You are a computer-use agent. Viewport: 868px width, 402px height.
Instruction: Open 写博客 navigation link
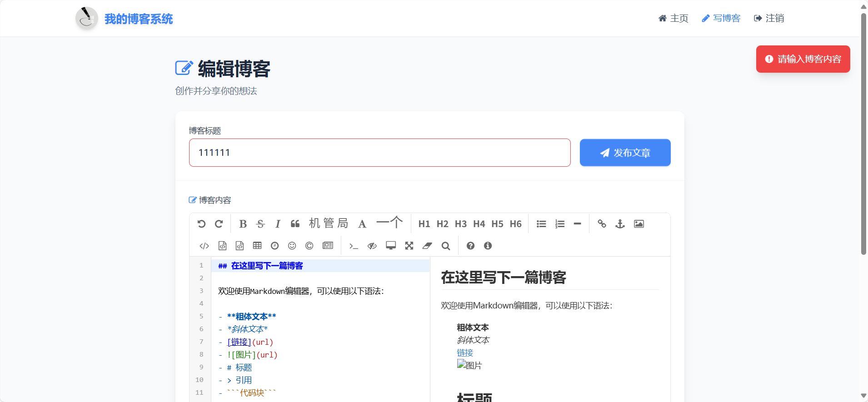(721, 18)
